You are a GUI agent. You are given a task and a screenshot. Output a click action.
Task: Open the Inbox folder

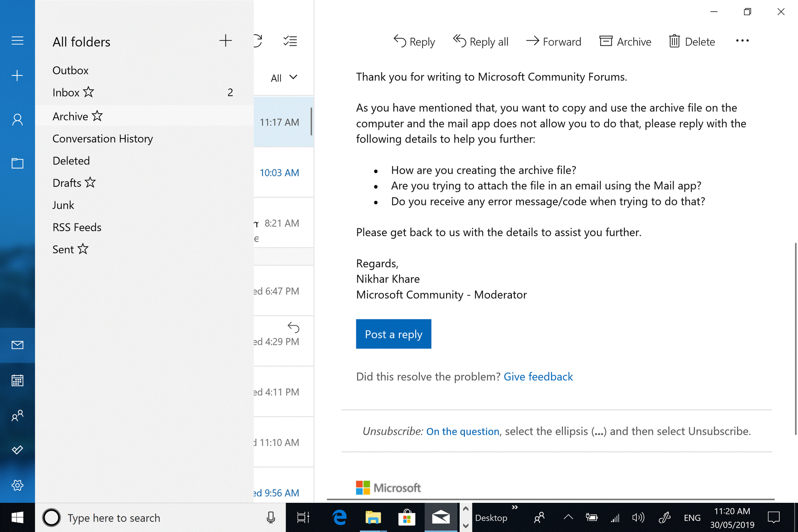pyautogui.click(x=144, y=93)
